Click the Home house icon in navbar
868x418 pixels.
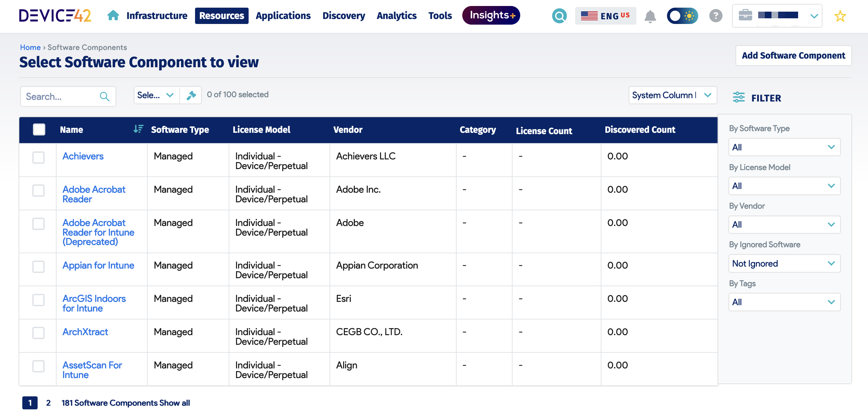point(113,16)
